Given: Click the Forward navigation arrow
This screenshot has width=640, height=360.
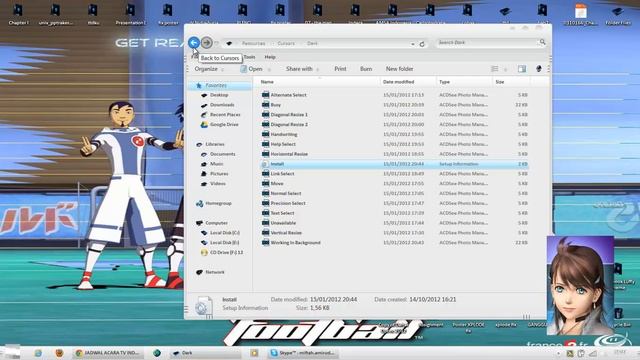Looking at the screenshot, I should pyautogui.click(x=207, y=42).
